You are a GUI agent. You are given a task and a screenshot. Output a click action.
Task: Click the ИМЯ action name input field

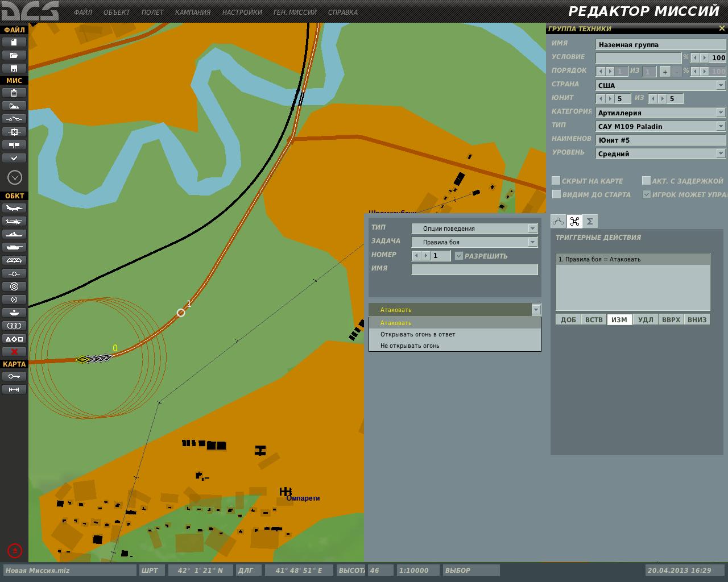474,269
